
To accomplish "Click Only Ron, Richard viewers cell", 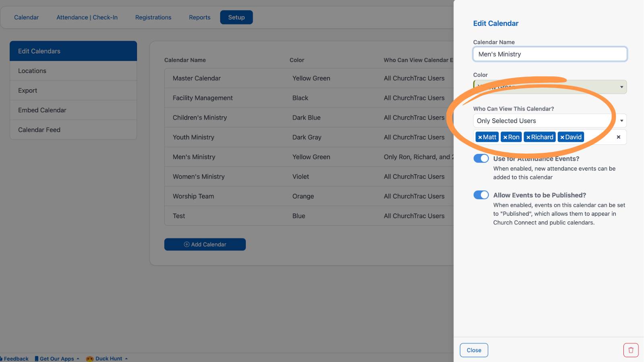I will coord(419,157).
